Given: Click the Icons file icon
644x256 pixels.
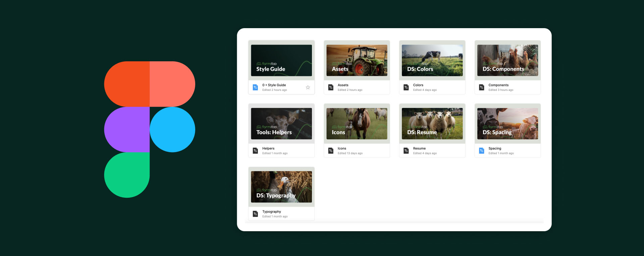Looking at the screenshot, I should point(331,151).
